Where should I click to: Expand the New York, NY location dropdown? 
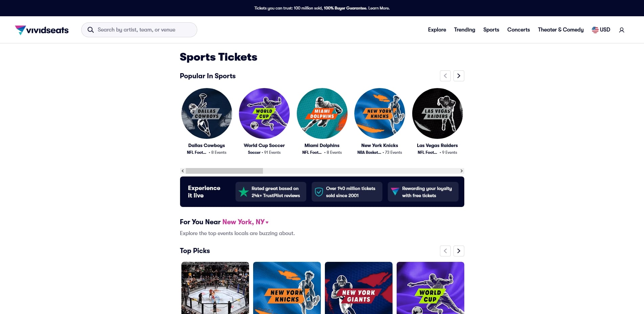pyautogui.click(x=245, y=222)
